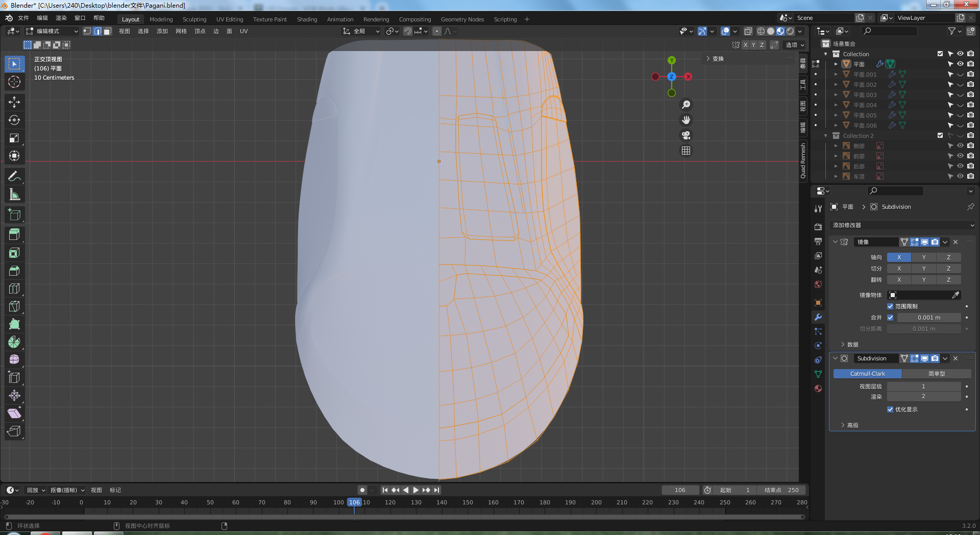
Task: Click the viewport zoom magnifier gizmo
Action: [x=686, y=105]
